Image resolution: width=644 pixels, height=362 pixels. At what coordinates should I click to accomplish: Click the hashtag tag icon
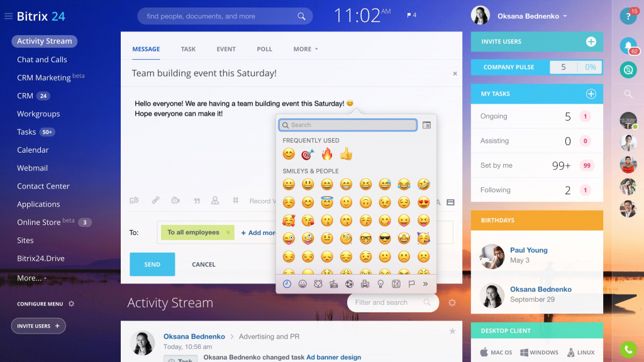(x=236, y=200)
